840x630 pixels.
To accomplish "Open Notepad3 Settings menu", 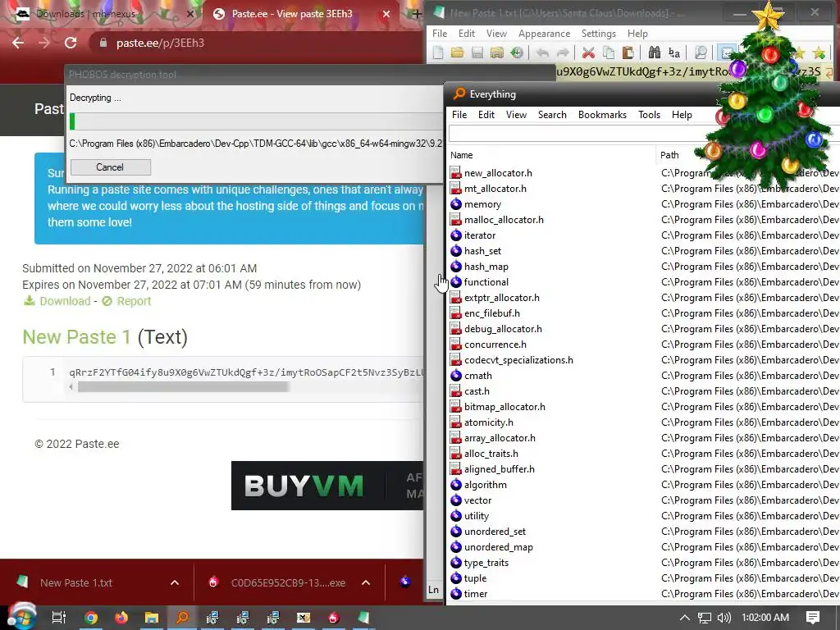I will tap(598, 33).
